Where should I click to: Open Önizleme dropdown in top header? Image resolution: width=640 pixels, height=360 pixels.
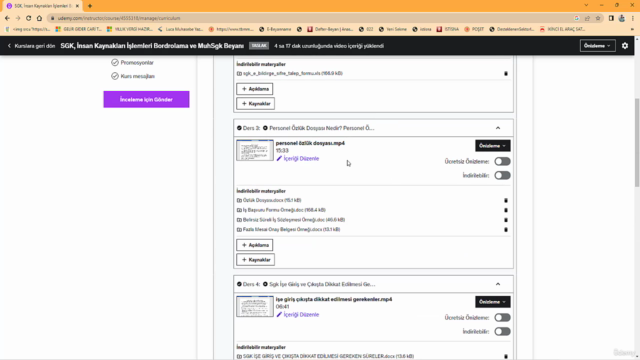pos(598,46)
